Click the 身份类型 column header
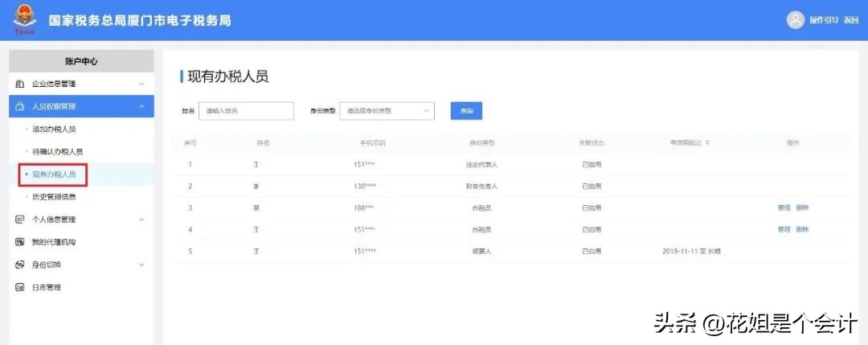This screenshot has height=345, width=868. 481,143
